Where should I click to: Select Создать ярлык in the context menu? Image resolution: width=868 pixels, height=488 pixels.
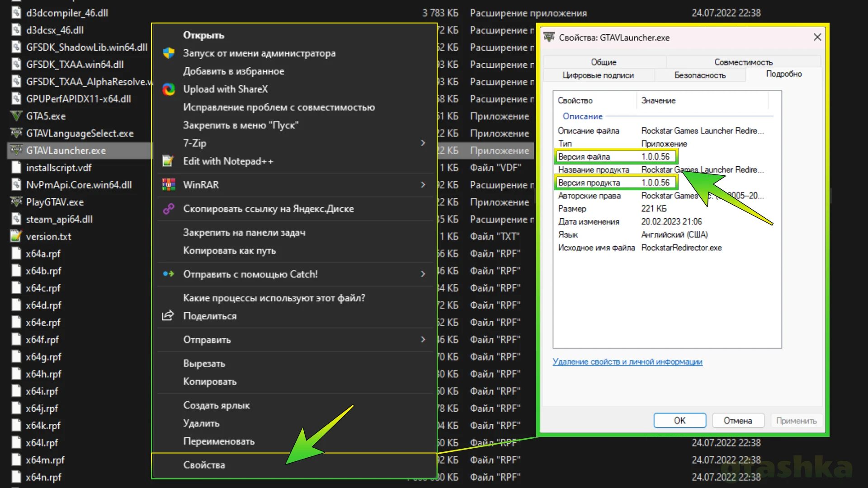217,405
